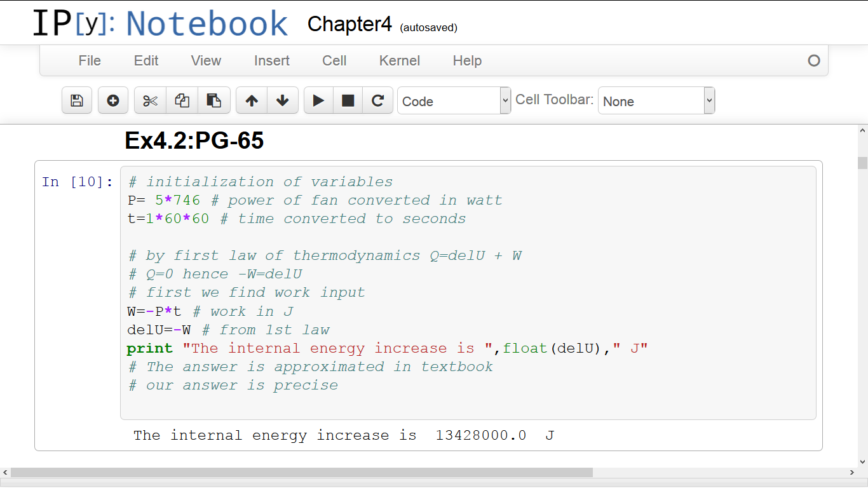Open the Help menu
The image size is (868, 488).
[467, 61]
